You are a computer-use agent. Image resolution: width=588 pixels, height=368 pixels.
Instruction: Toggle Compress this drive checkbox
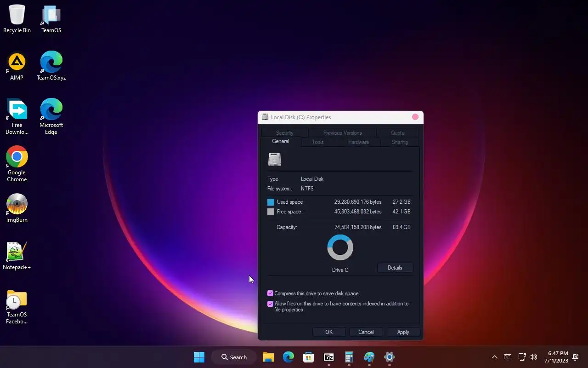[270, 293]
